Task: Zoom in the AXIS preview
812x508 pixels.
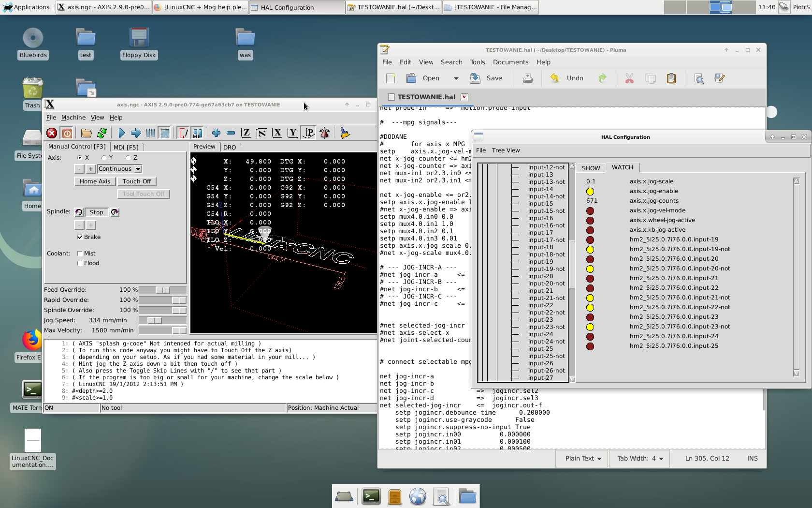Action: [x=216, y=133]
